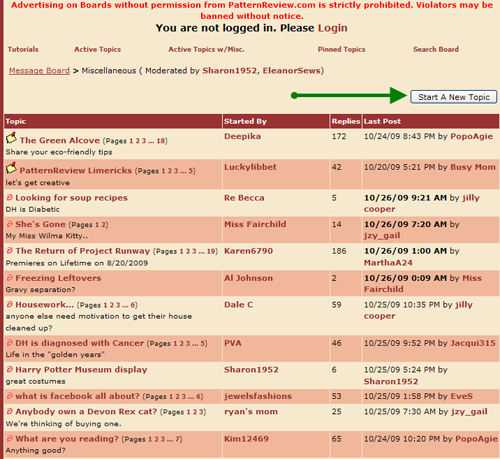Click the icon next to Anybody own a Devon Rex cat?
Screen dimensions: 500x459
(10, 411)
